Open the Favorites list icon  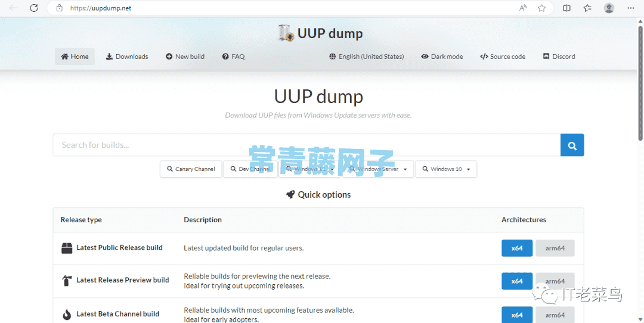587,8
